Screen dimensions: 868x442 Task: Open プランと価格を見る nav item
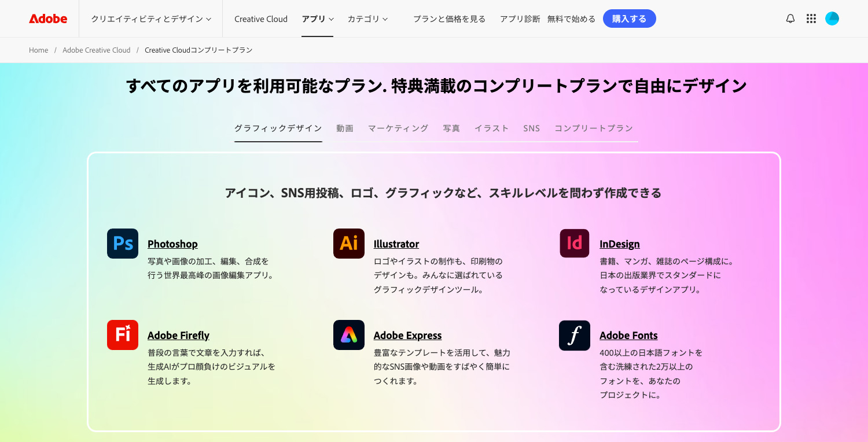click(x=450, y=19)
